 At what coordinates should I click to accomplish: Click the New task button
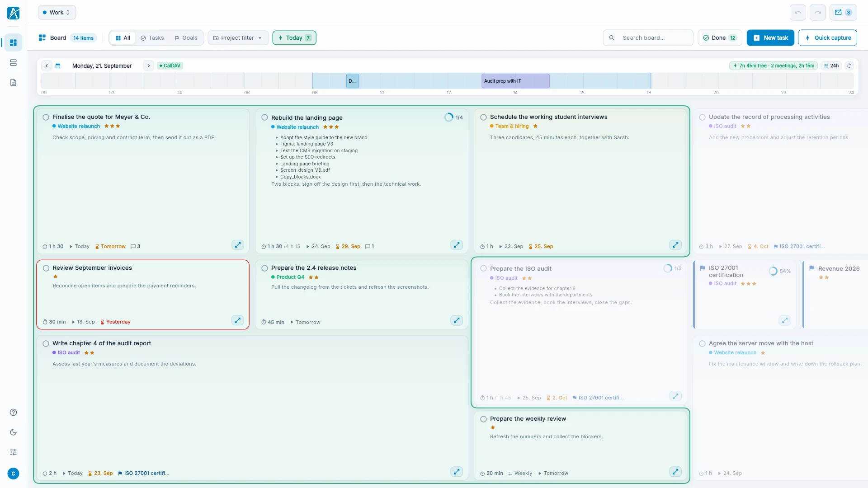pos(771,38)
